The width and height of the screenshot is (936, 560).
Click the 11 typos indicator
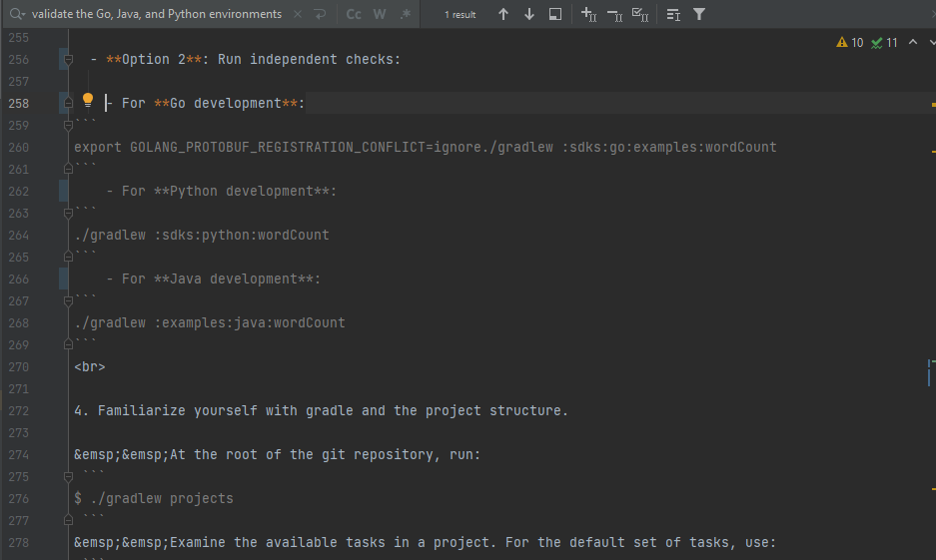click(884, 42)
